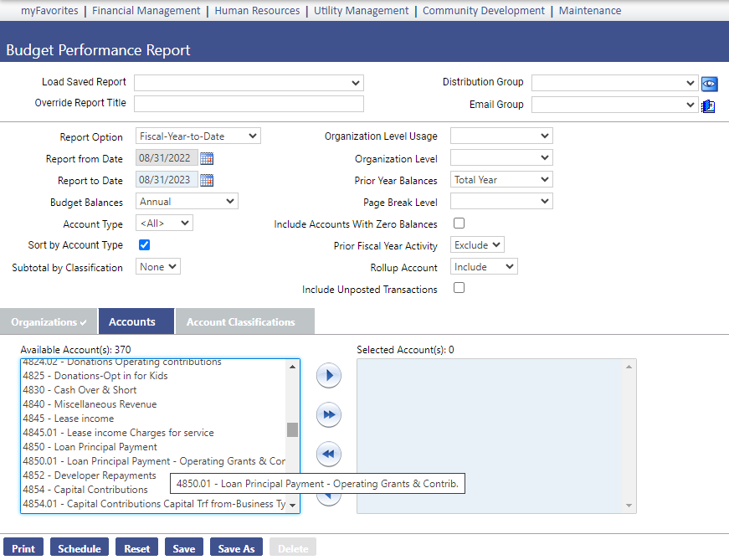Click the Save button
This screenshot has width=729, height=560.
(184, 548)
